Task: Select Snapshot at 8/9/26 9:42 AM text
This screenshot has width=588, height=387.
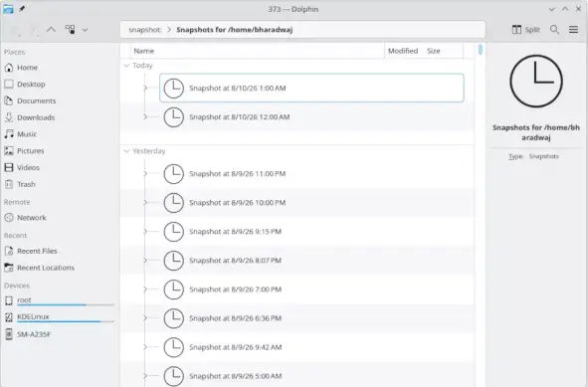Action: [x=235, y=347]
